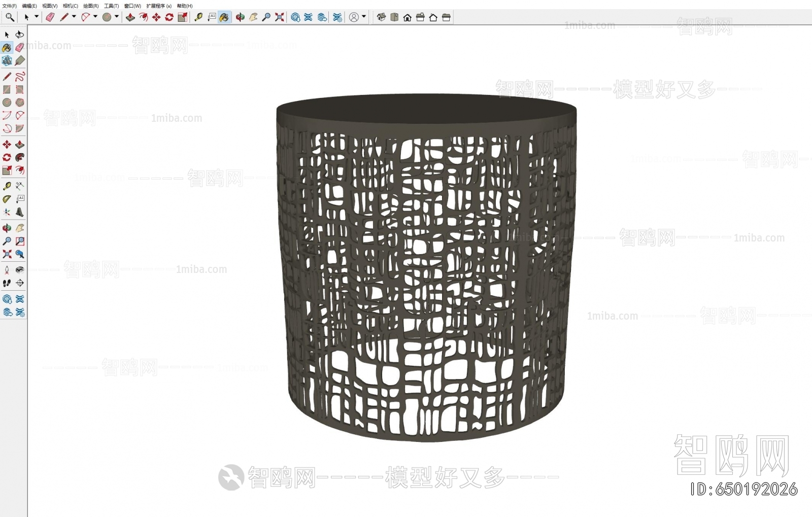Screen dimensions: 812x517
Task: Open the 帮助(H) help menu
Action: (185, 6)
